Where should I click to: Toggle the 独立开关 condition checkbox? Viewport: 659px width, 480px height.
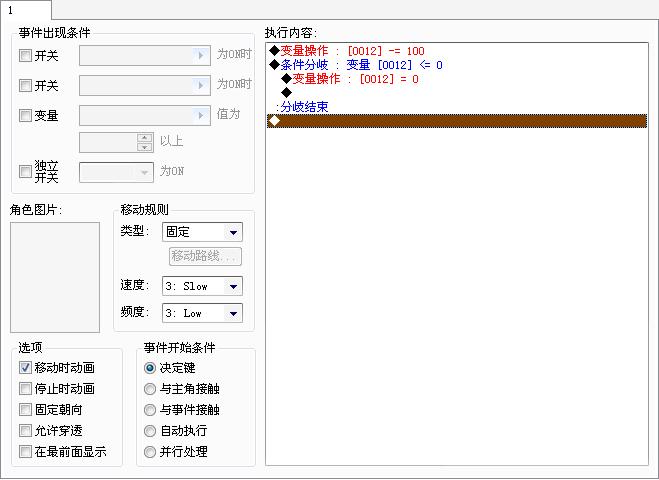pos(25,171)
